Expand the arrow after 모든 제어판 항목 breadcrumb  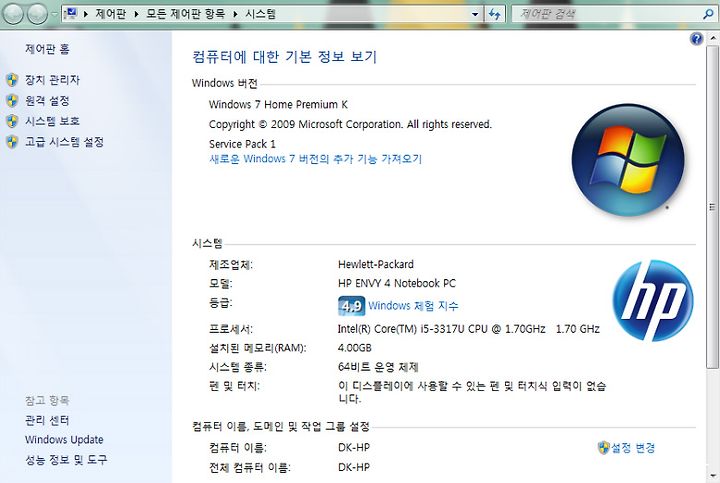pos(235,14)
